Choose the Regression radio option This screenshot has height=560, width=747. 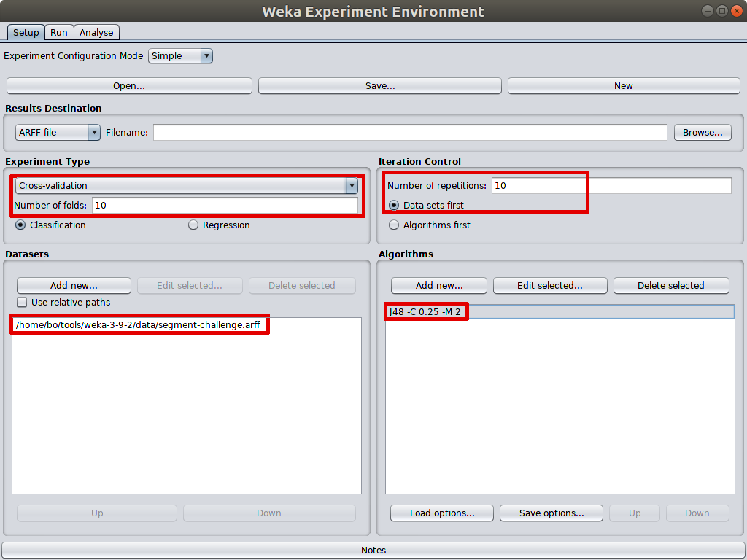[x=193, y=225]
